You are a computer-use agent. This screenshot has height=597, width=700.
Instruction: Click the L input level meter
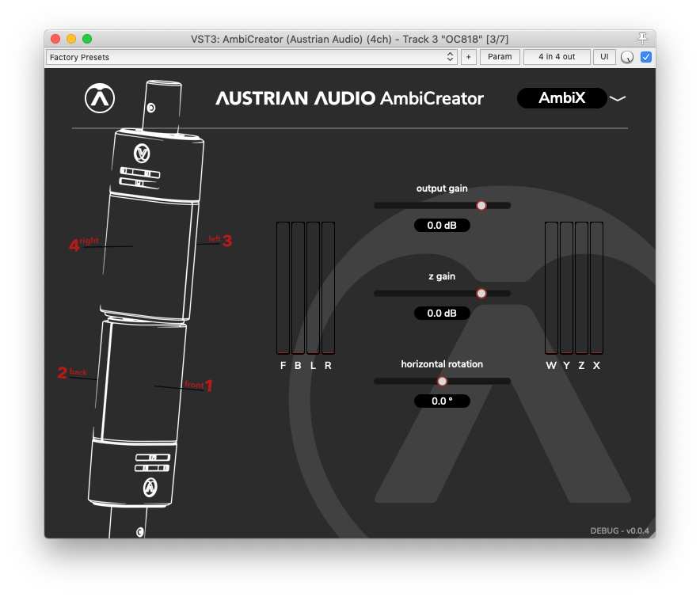(313, 288)
